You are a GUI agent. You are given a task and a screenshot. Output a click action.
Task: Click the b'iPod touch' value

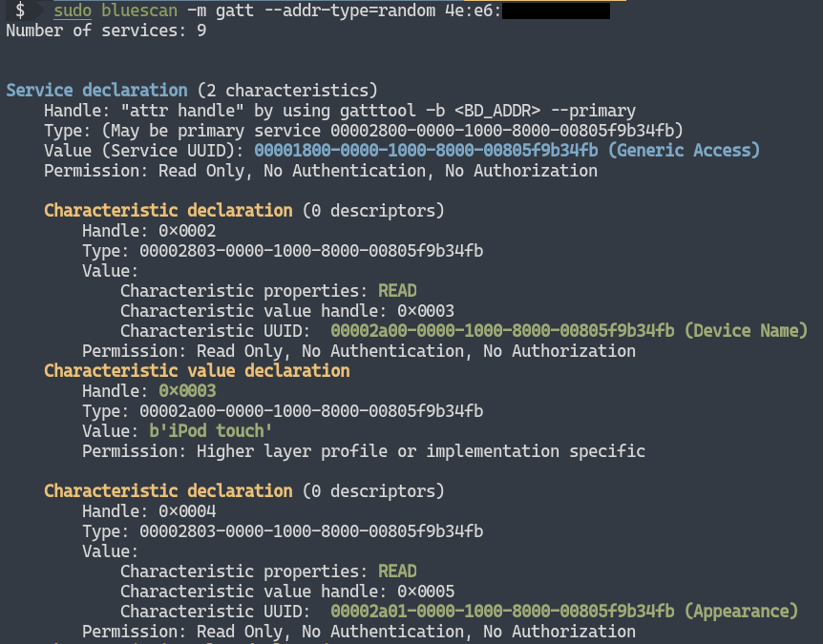[x=210, y=431]
